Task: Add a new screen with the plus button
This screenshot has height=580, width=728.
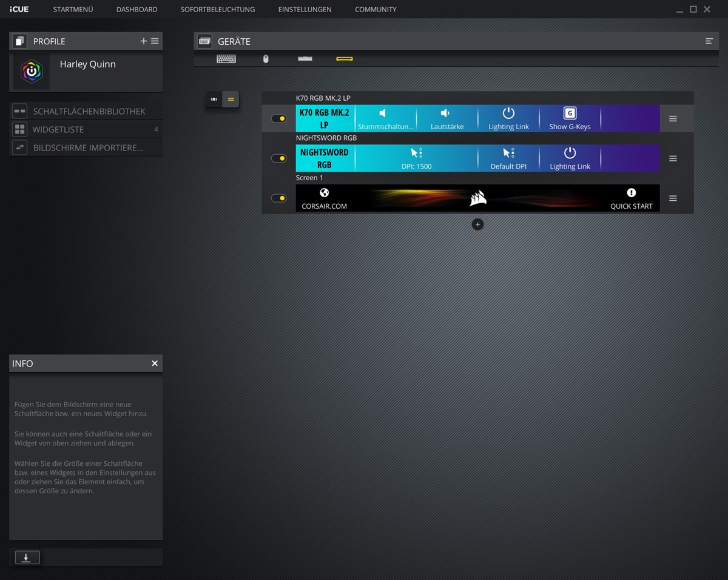Action: pyautogui.click(x=477, y=224)
